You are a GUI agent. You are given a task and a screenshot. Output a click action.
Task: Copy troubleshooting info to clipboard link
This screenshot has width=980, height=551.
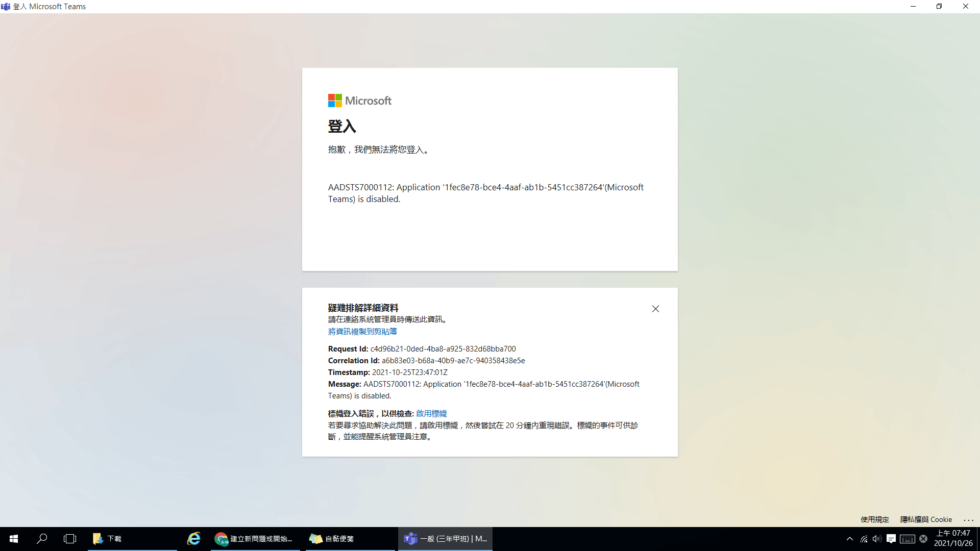pos(362,332)
